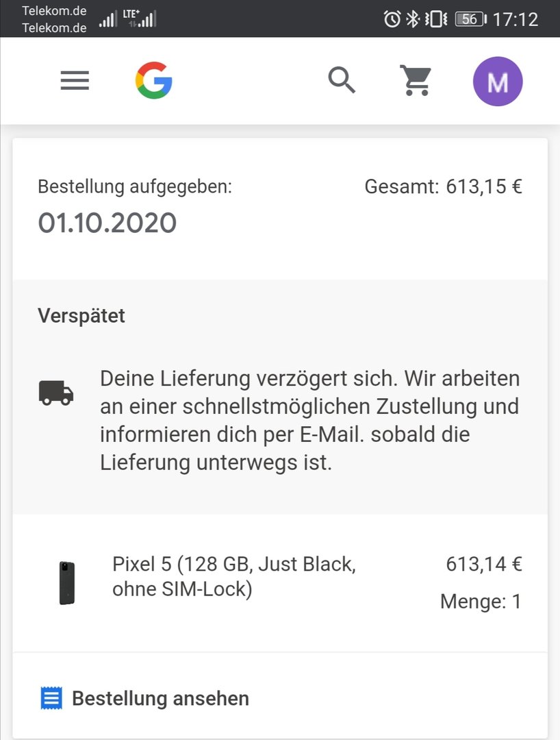The image size is (560, 740).
Task: Tap the LTE signal strength indicator
Action: (x=140, y=18)
